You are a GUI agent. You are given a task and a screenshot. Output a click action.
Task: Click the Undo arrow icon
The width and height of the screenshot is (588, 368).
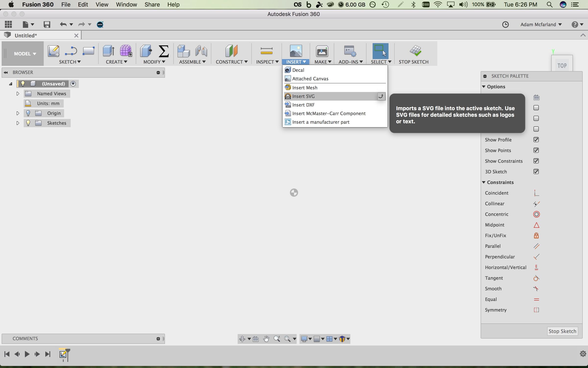[63, 24]
